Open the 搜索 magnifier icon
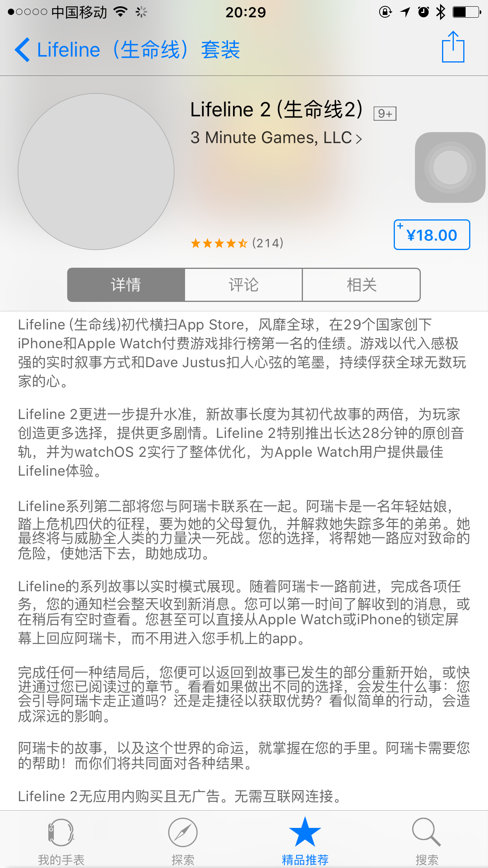This screenshot has width=488, height=868. click(x=427, y=833)
